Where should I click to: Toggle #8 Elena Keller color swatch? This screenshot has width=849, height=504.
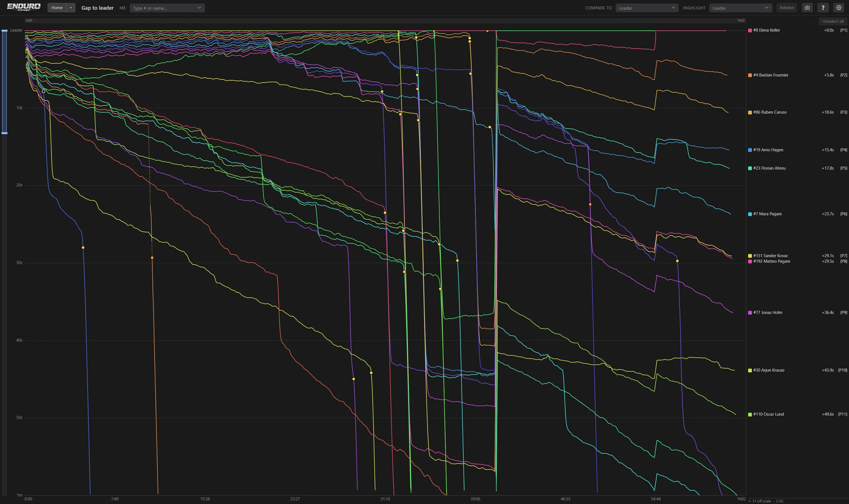(750, 30)
